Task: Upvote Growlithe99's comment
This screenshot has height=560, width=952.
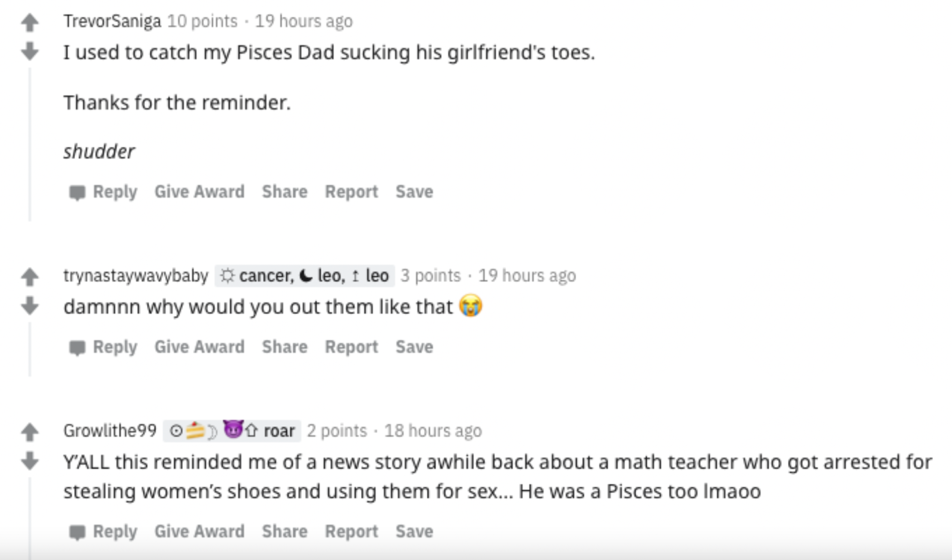Action: tap(29, 432)
